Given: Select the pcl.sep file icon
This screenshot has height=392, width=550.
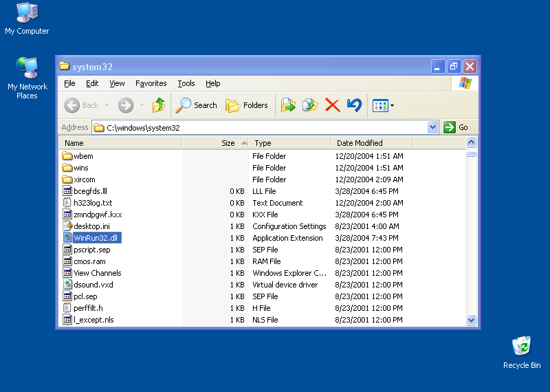Looking at the screenshot, I should [x=67, y=296].
